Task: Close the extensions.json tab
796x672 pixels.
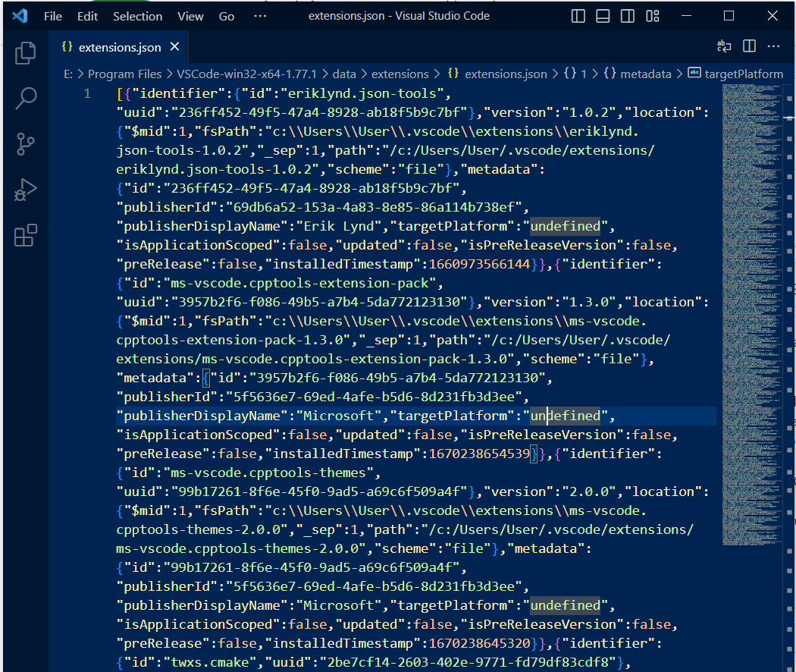Action: coord(174,46)
